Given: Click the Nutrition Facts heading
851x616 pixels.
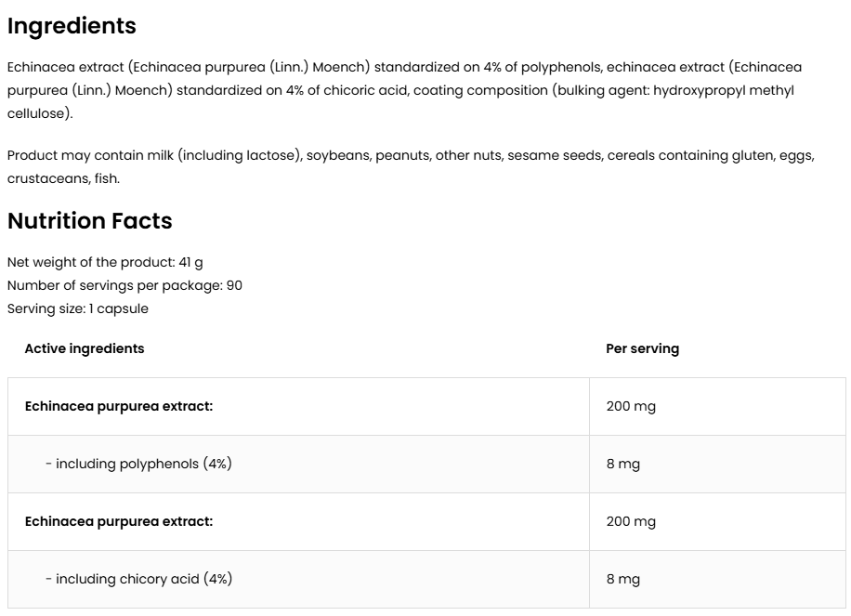Looking at the screenshot, I should 89,221.
